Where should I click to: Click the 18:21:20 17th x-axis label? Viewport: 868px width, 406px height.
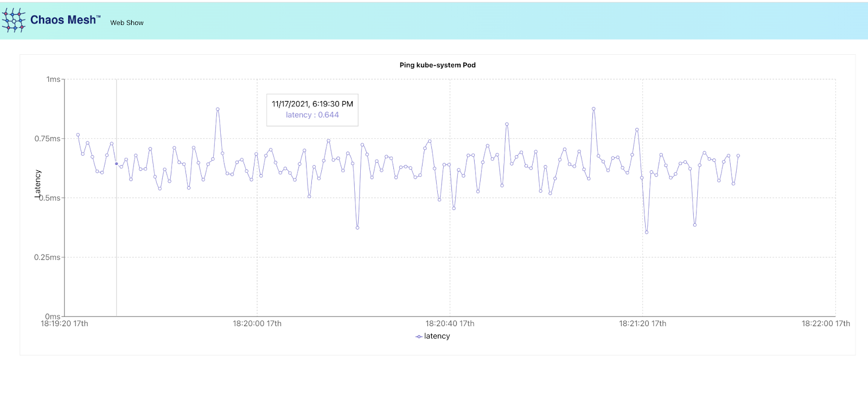click(x=642, y=323)
